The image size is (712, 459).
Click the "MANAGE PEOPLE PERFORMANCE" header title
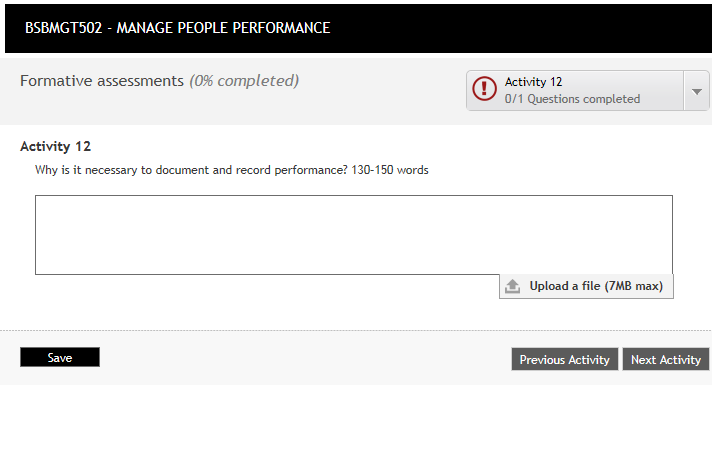pos(223,28)
